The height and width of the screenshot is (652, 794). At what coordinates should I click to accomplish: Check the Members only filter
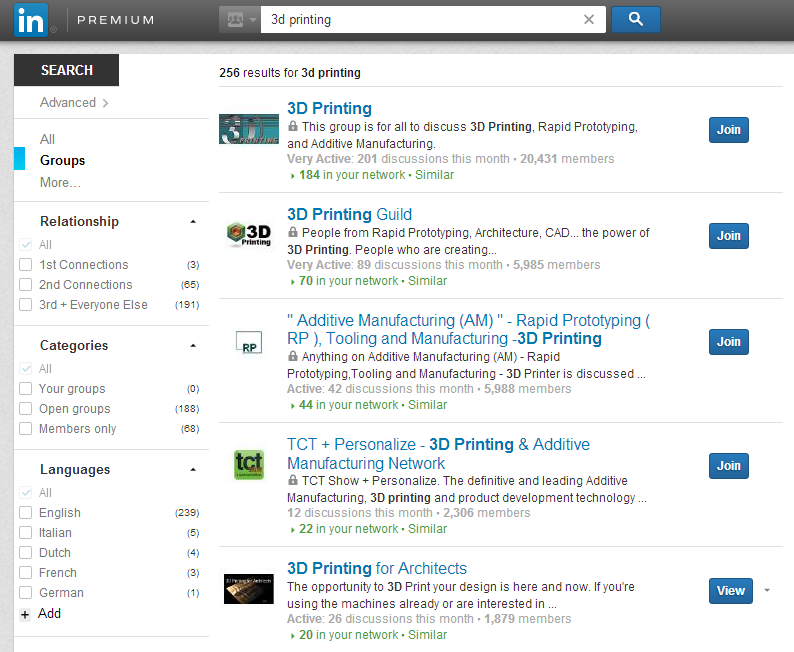25,429
